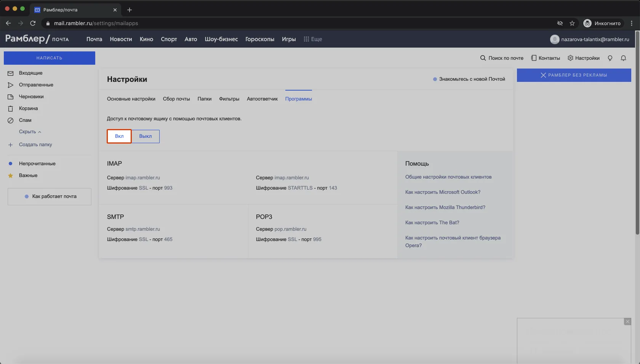
Task: Click the magnifier search icon
Action: pyautogui.click(x=483, y=58)
